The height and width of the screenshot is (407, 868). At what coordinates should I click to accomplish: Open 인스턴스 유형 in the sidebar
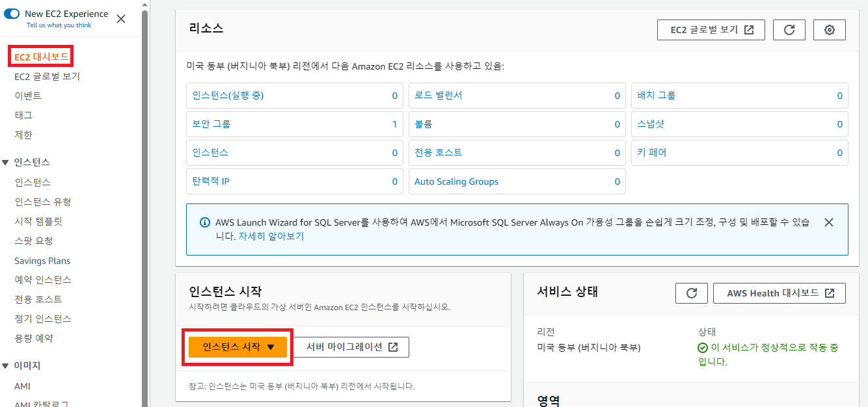(x=43, y=202)
